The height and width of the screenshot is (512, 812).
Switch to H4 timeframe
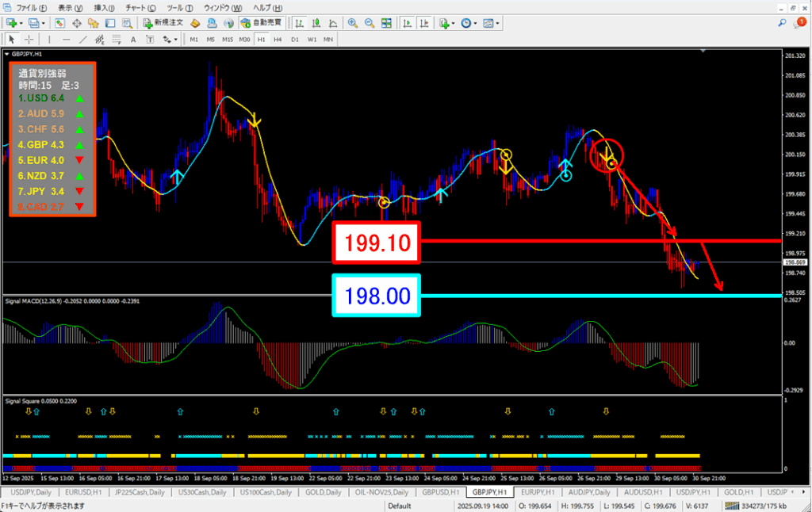pyautogui.click(x=278, y=39)
